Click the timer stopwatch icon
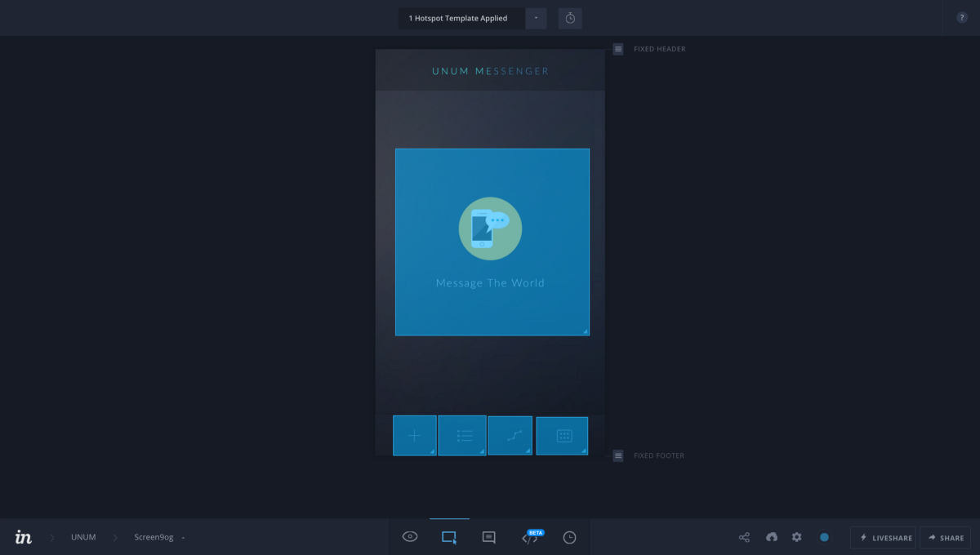 click(x=570, y=18)
